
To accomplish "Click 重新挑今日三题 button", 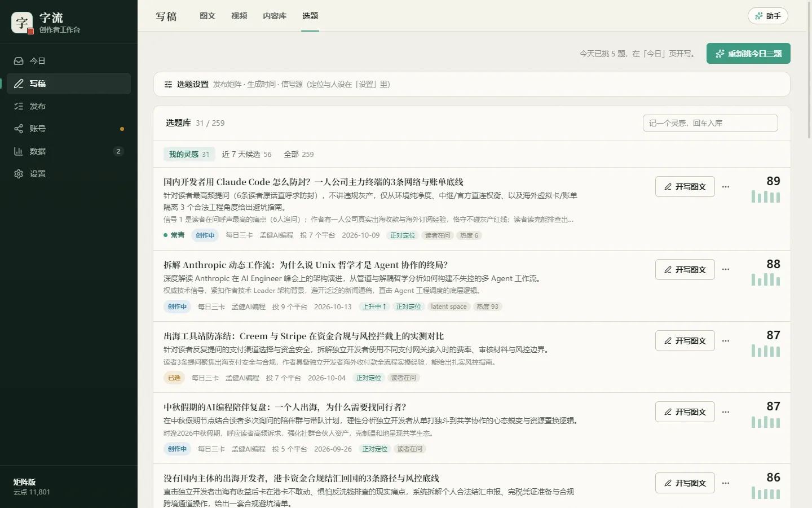I will coord(748,54).
